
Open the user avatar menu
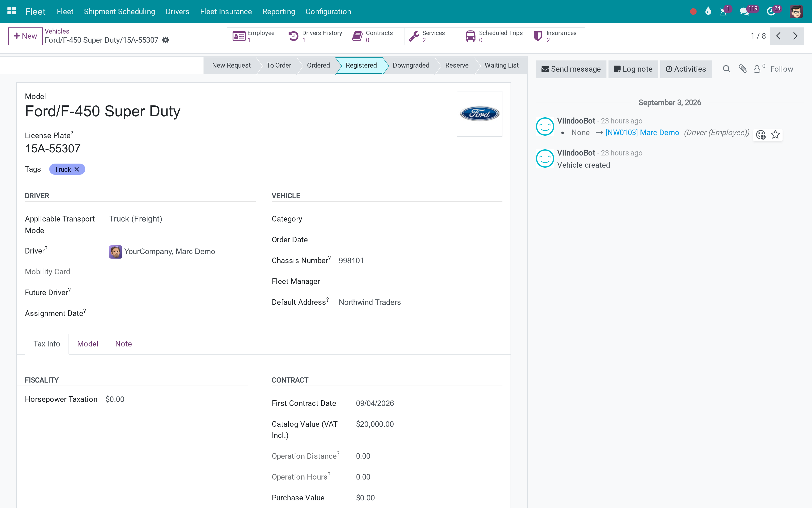[x=796, y=12]
